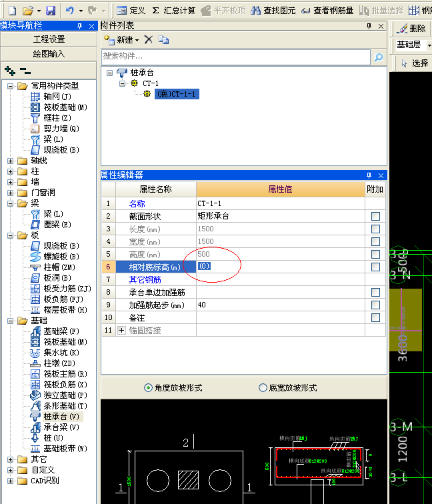Click the delete X icon in component list

point(148,39)
